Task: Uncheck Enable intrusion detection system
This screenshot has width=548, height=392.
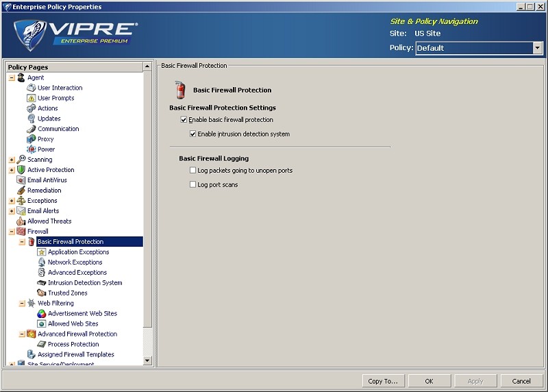Action: [x=192, y=134]
